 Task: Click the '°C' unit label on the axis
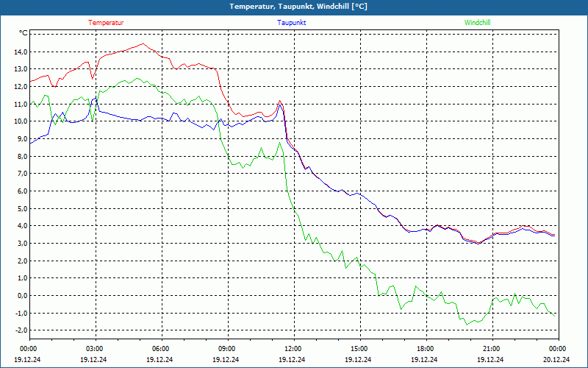24,33
